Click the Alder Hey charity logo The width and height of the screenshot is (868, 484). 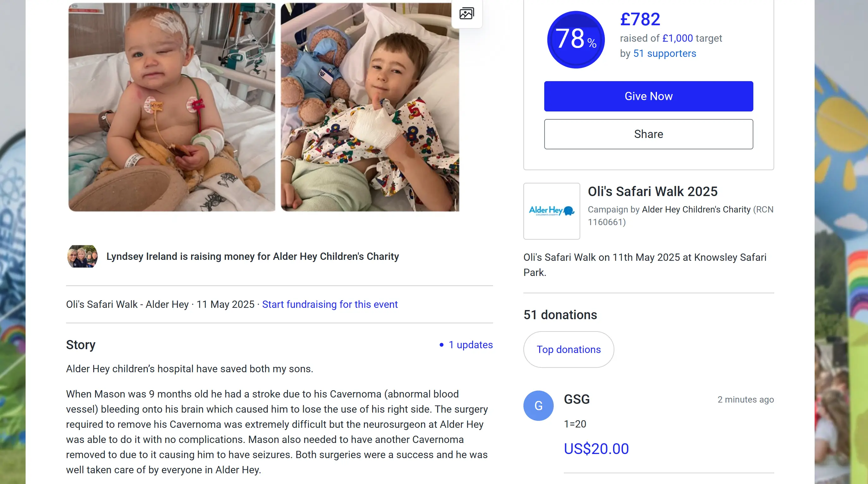coord(551,211)
